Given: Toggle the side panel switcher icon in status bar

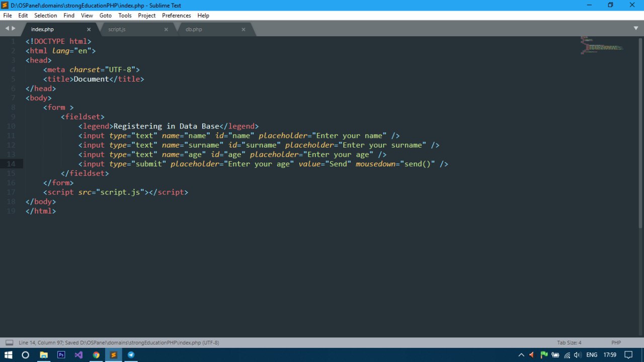Looking at the screenshot, I should coord(9,342).
